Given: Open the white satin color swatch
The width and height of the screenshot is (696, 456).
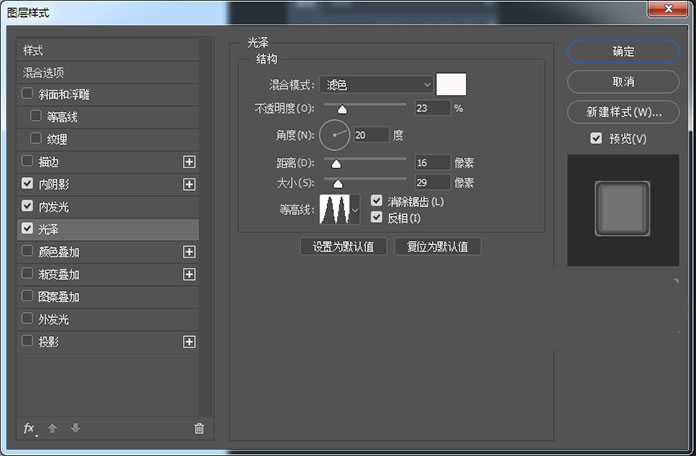Looking at the screenshot, I should (451, 84).
